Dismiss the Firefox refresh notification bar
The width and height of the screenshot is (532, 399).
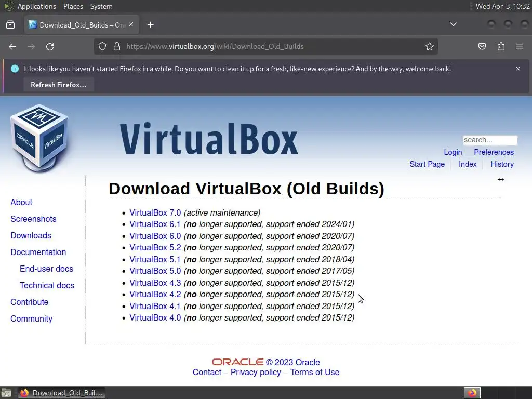click(x=518, y=69)
